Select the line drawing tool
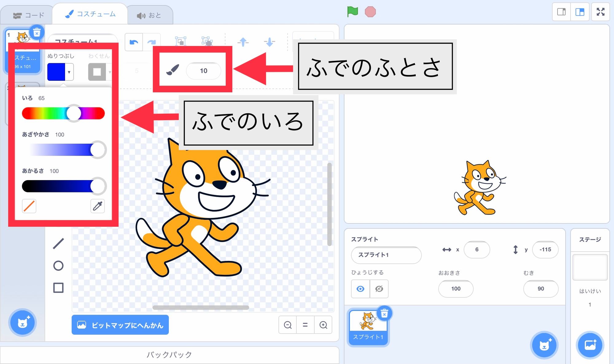Image resolution: width=614 pixels, height=364 pixels. (58, 243)
